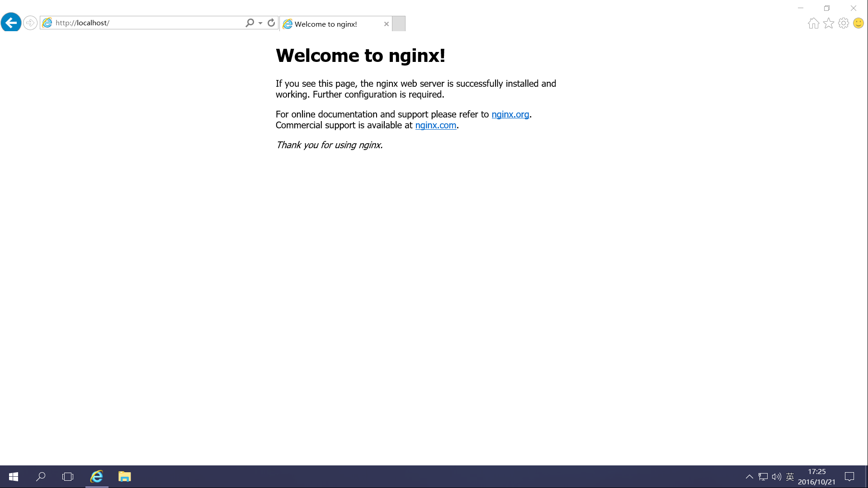Click the IE smiley face feedback icon
Screen dimensions: 868x488
pyautogui.click(x=859, y=23)
